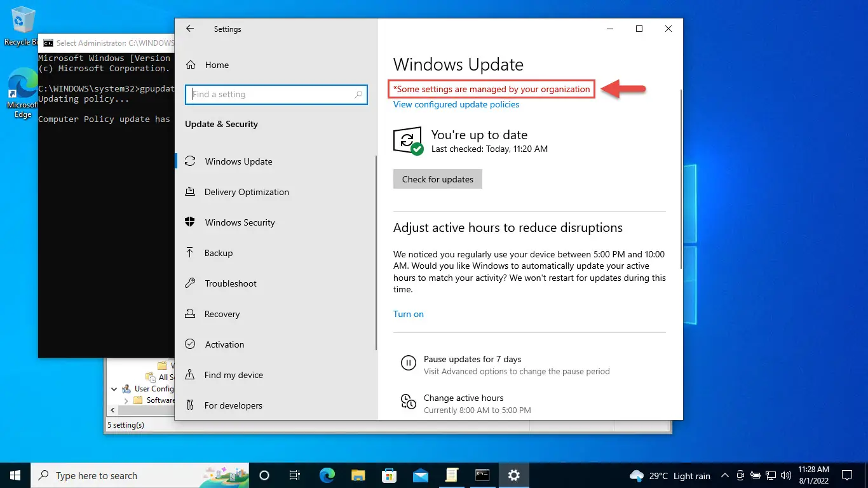The height and width of the screenshot is (488, 868).
Task: Click the User Configuration icon in Group Policy tree
Action: tap(126, 389)
